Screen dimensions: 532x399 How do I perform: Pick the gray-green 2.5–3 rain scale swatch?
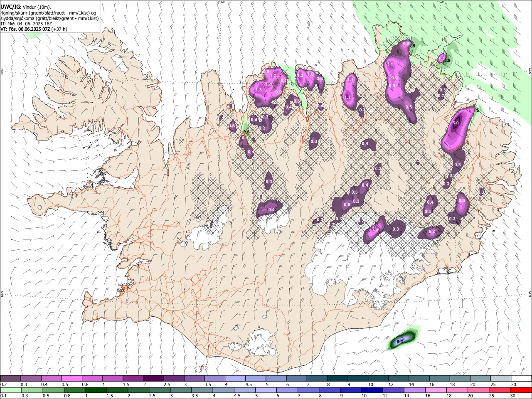(x=160, y=390)
